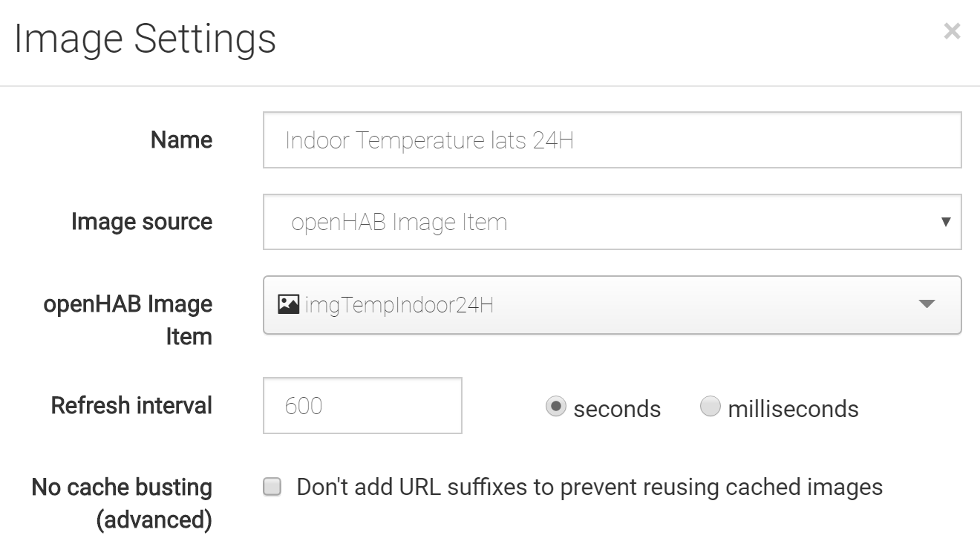Click the "Name" field label

(181, 140)
